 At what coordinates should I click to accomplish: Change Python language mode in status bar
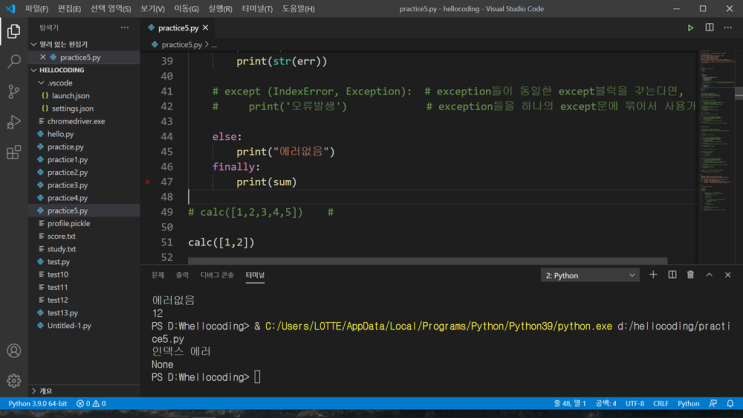click(x=688, y=403)
